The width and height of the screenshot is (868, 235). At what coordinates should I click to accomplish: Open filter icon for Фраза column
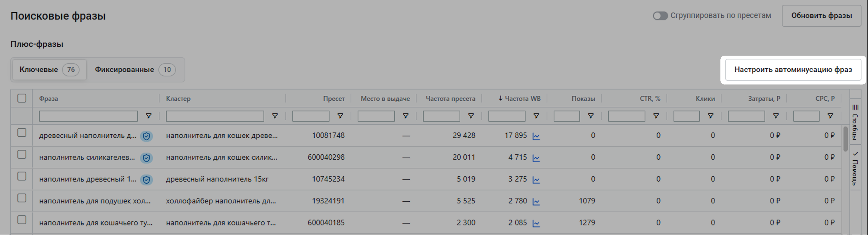coord(148,116)
